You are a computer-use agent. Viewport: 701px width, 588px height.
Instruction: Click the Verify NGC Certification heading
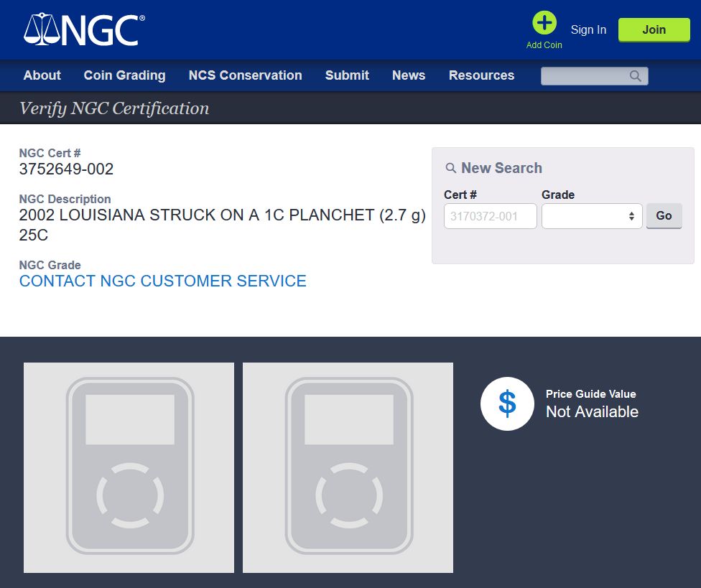pyautogui.click(x=114, y=108)
